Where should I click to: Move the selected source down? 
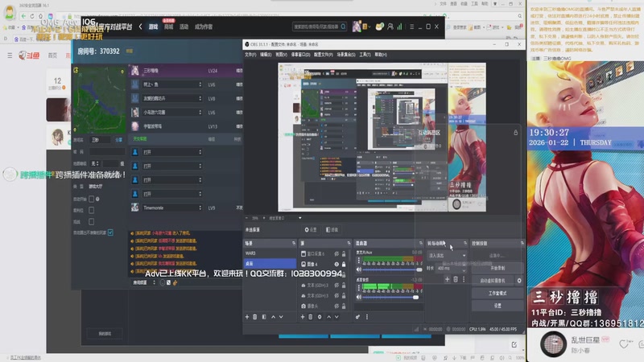tap(336, 317)
